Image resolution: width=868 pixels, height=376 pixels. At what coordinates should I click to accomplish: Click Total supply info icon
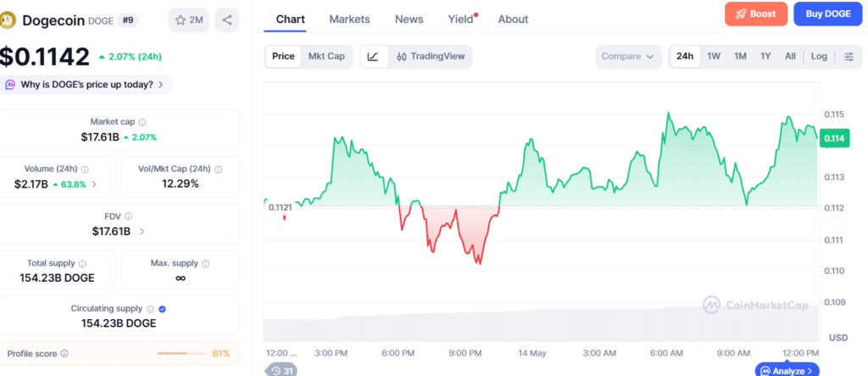(82, 263)
